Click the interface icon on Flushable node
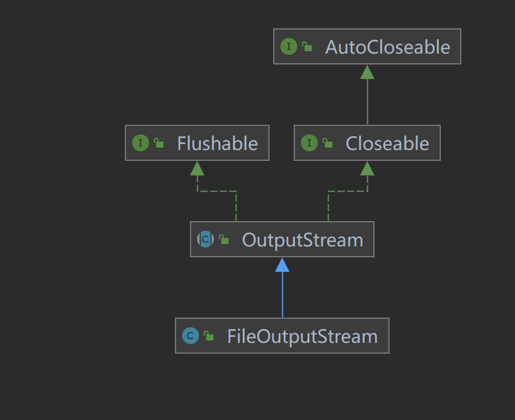This screenshot has height=420, width=515. (141, 143)
